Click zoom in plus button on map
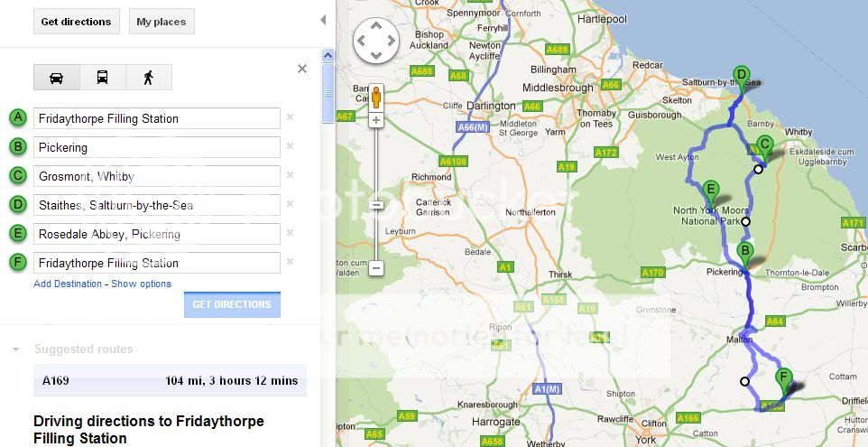The width and height of the screenshot is (868, 447). tap(376, 120)
